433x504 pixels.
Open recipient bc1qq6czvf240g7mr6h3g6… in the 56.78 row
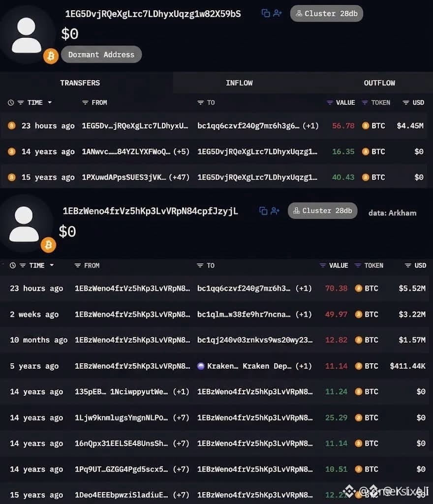click(248, 126)
